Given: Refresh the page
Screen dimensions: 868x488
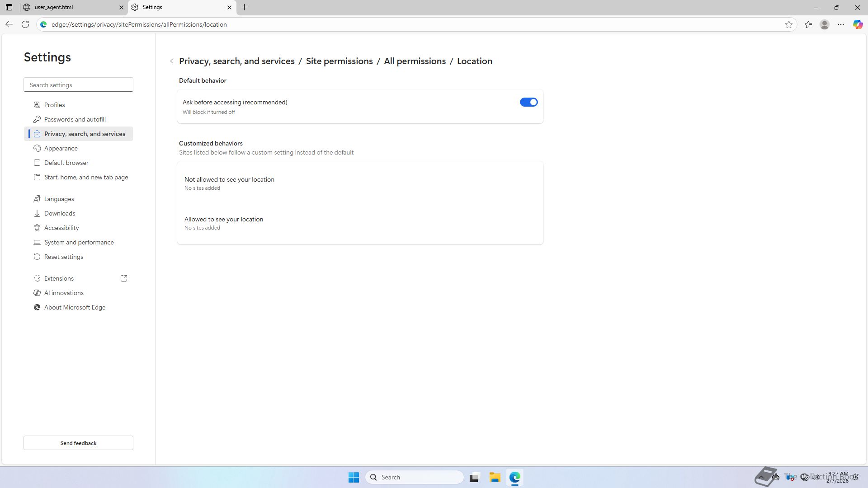Looking at the screenshot, I should (25, 24).
